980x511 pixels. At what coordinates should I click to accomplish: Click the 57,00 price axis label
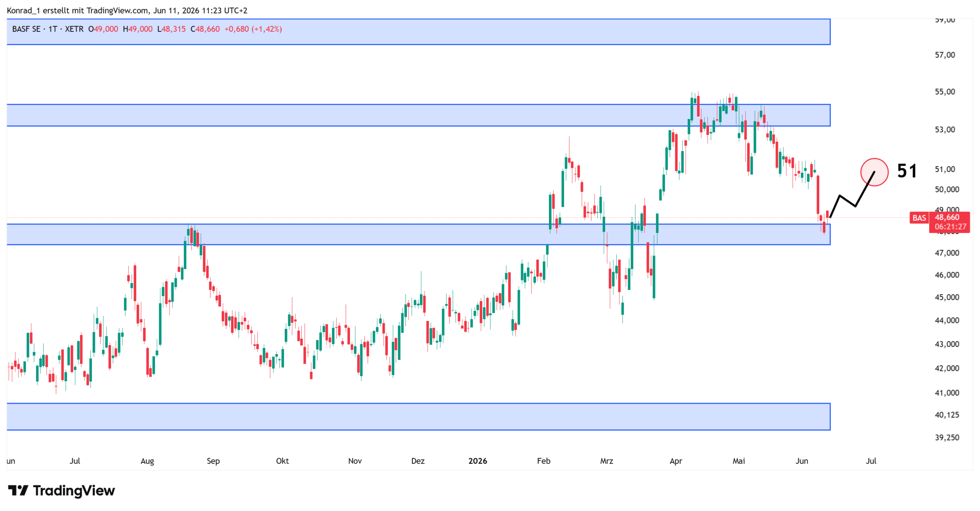tap(945, 55)
